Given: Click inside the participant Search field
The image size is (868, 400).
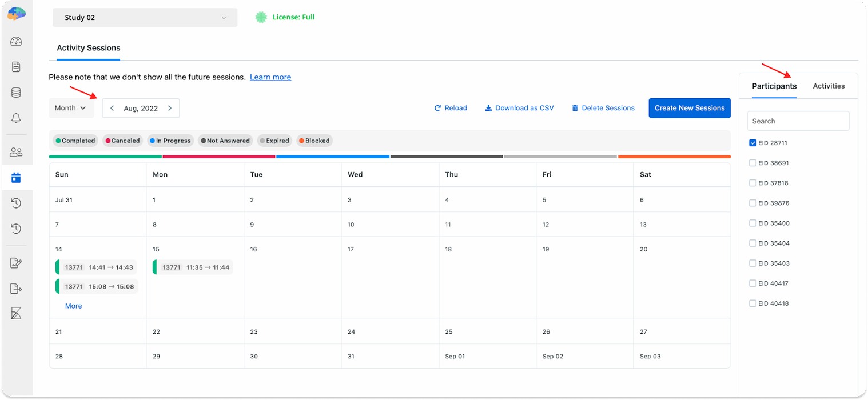Looking at the screenshot, I should point(798,121).
